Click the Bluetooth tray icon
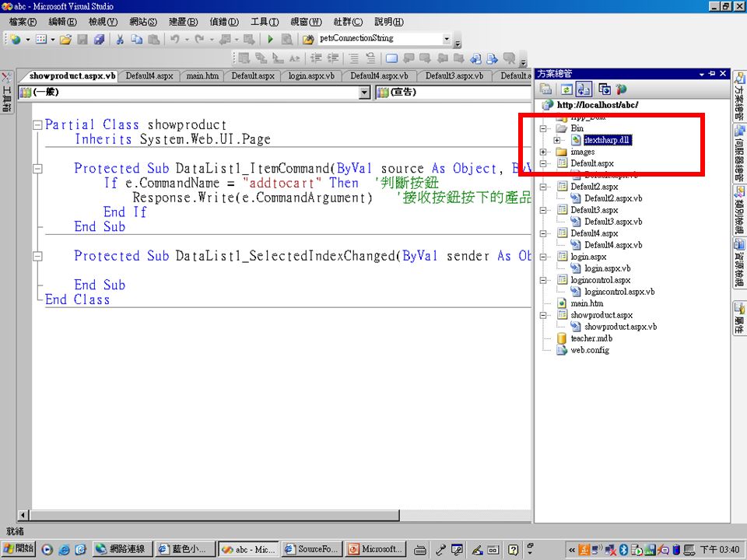 (x=623, y=550)
